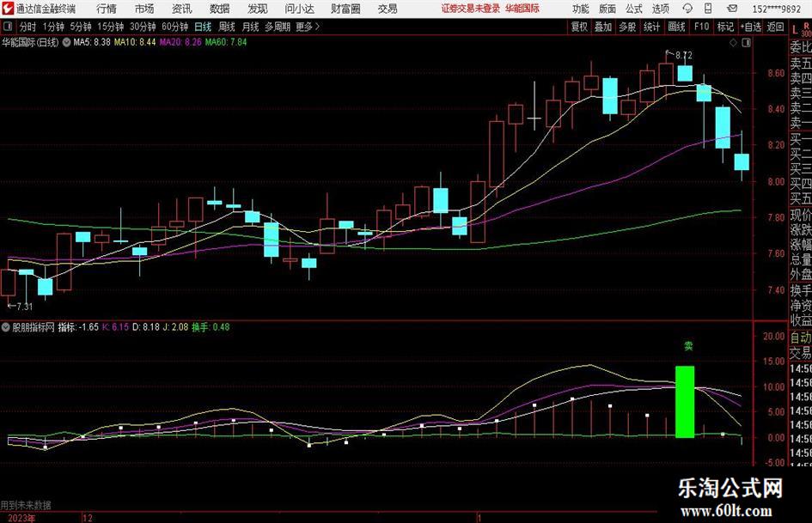Open the 功能 menu
The height and width of the screenshot is (523, 812).
click(x=581, y=9)
